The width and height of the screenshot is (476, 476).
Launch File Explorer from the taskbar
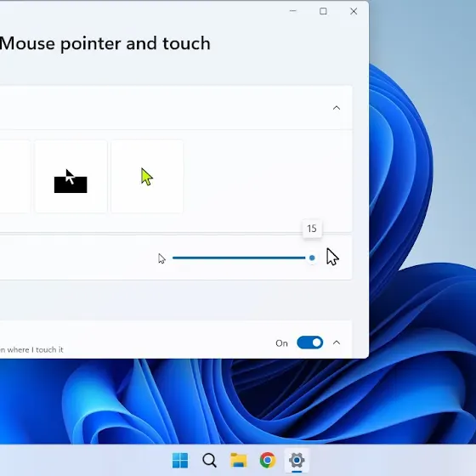coord(239,460)
